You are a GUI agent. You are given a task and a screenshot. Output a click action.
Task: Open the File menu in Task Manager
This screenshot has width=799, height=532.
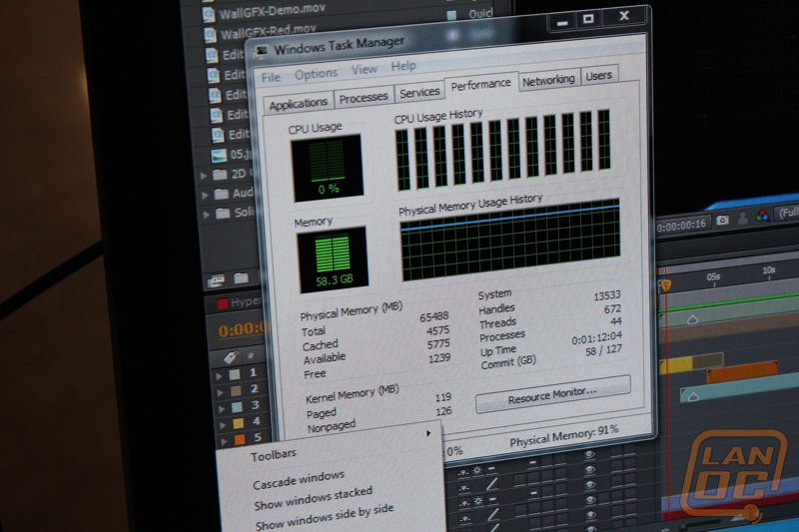[x=271, y=78]
